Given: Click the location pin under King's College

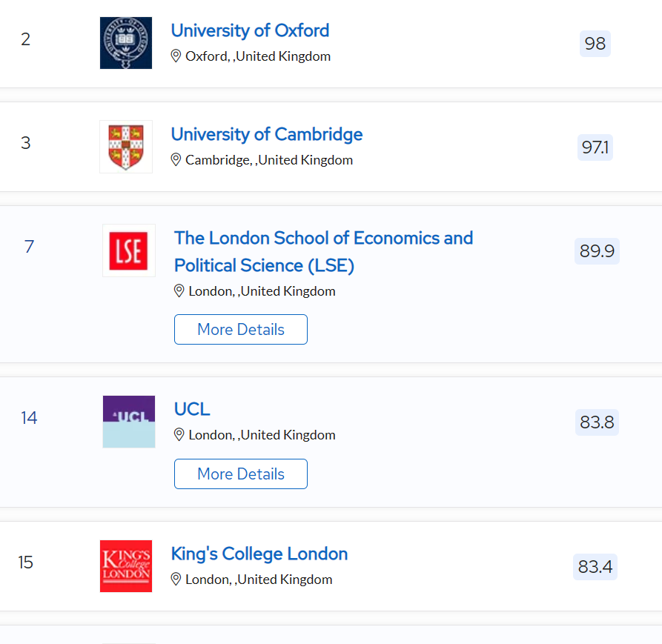Looking at the screenshot, I should tap(176, 580).
